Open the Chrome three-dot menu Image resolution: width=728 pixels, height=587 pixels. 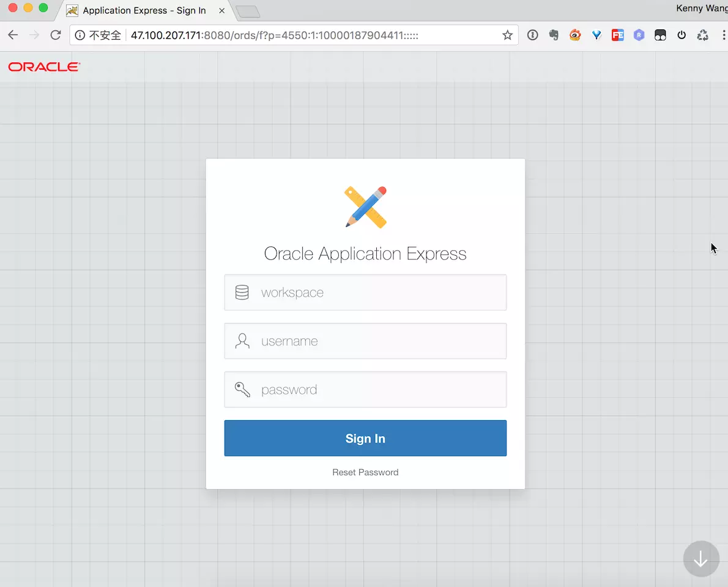[723, 35]
